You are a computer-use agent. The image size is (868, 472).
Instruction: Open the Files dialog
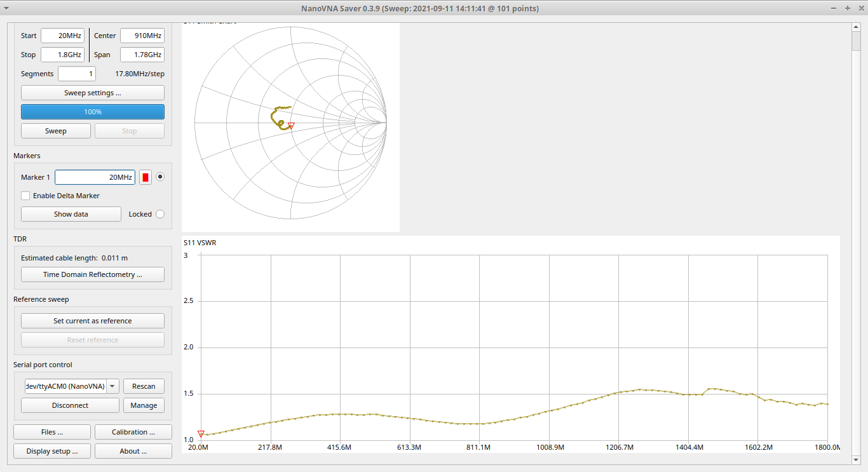pyautogui.click(x=52, y=432)
